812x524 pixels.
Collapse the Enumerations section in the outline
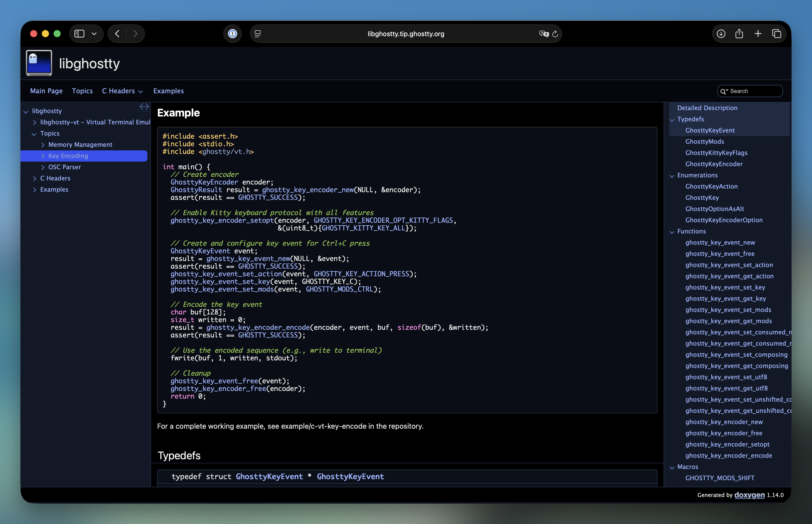[672, 176]
